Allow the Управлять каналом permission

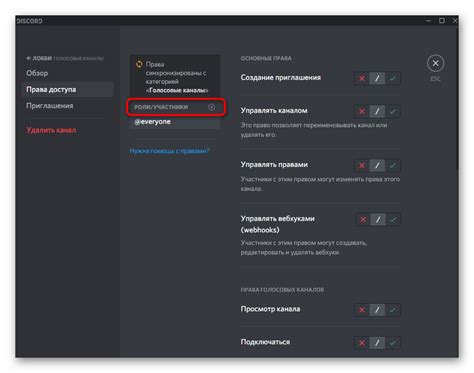[393, 111]
